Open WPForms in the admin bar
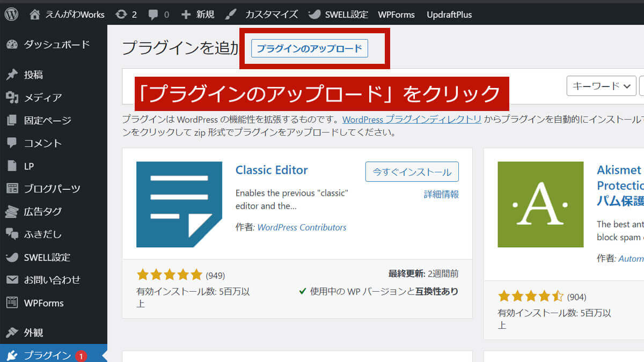Image resolution: width=644 pixels, height=362 pixels. point(396,14)
